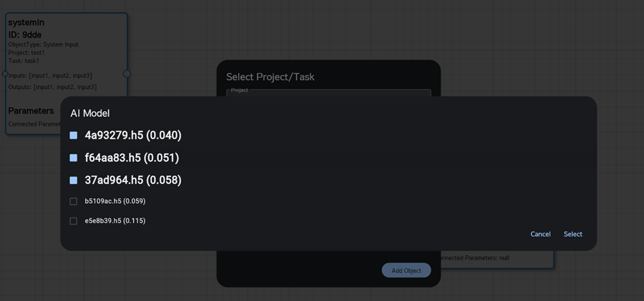This screenshot has width=644, height=301.
Task: Click the "Connected Parameters: null" text at lower right
Action: [474, 258]
